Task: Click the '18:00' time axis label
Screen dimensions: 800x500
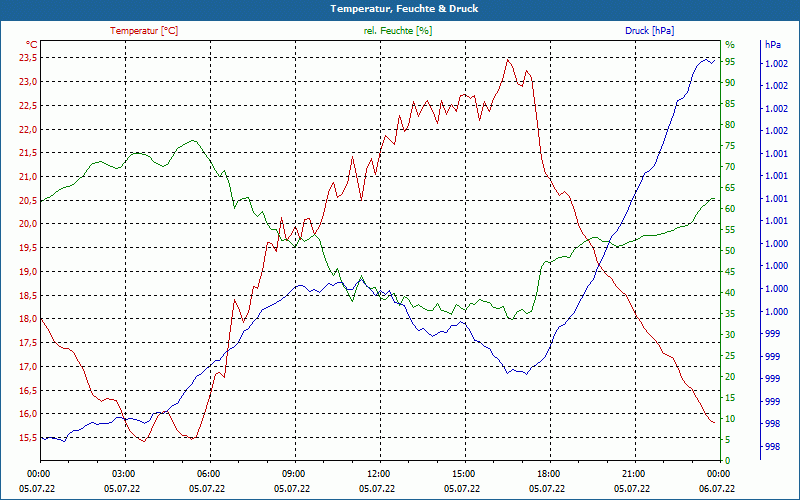Action: click(x=547, y=473)
